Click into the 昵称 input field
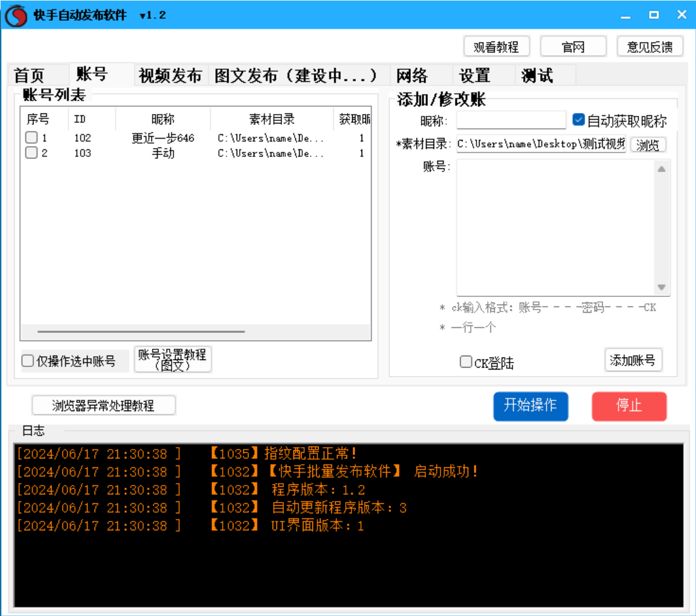696x616 pixels. (x=511, y=120)
